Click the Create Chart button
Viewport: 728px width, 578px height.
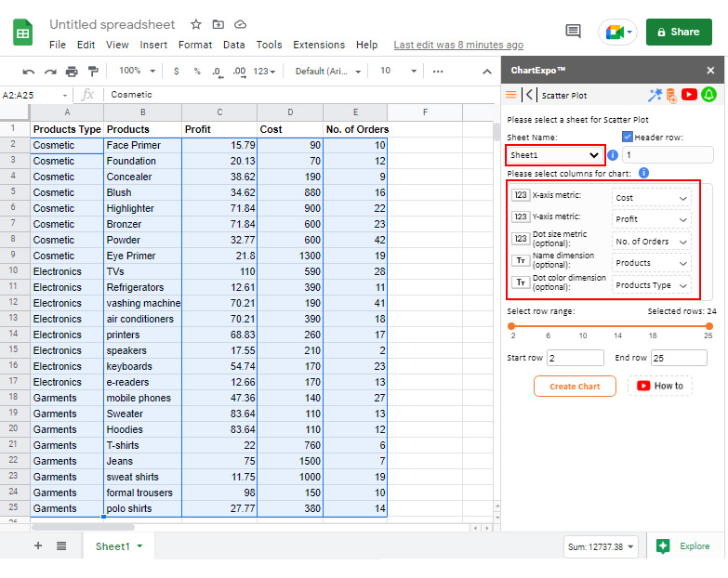tap(575, 386)
